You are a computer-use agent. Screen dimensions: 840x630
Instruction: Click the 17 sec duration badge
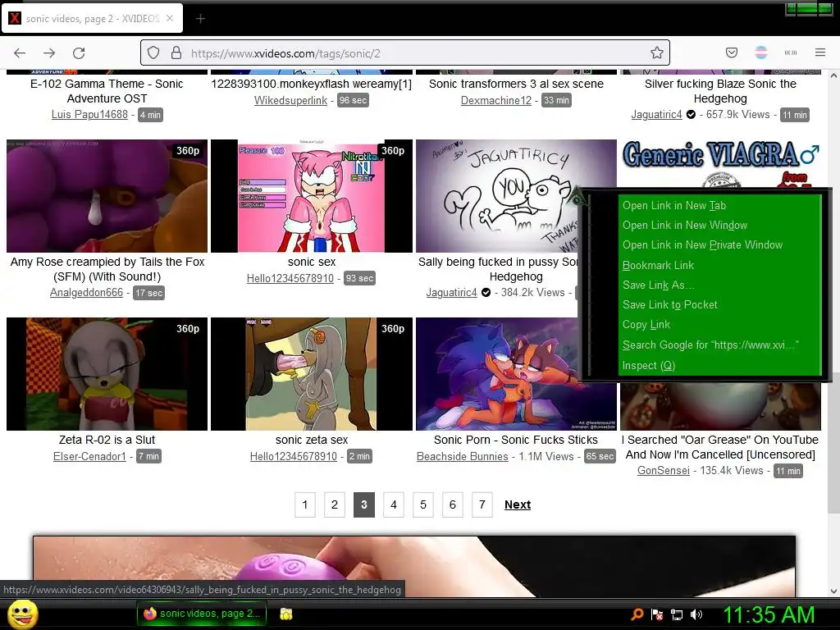click(x=148, y=293)
